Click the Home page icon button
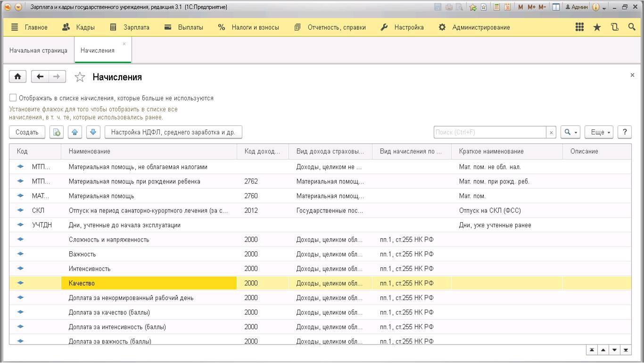The width and height of the screenshot is (644, 363). (18, 77)
